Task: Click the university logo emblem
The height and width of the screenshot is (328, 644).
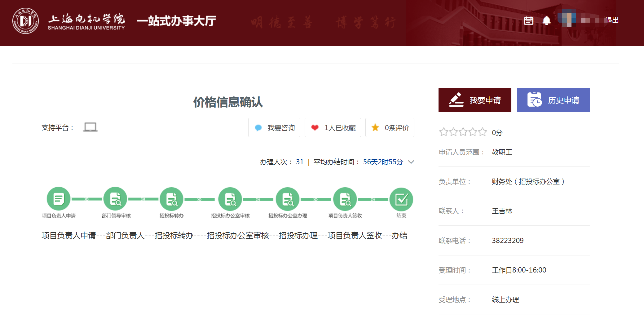Action: [x=25, y=21]
